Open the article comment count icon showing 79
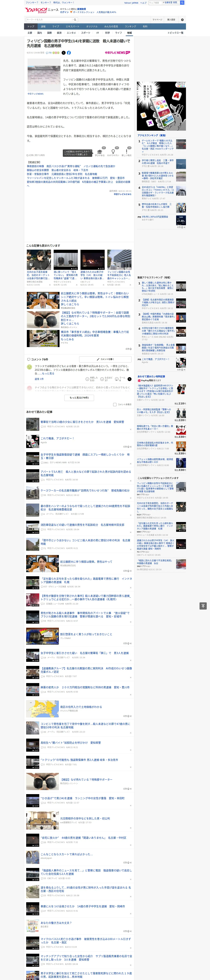 (49, 53)
